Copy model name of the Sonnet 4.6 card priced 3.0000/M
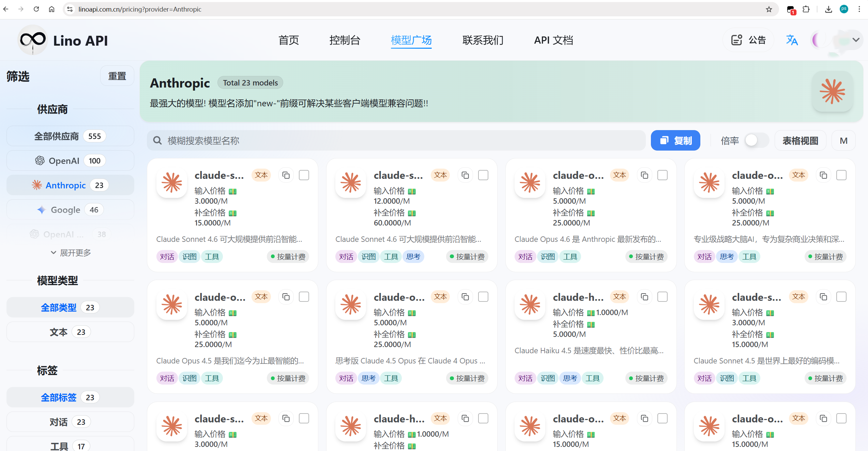The width and height of the screenshot is (868, 451). click(x=286, y=175)
